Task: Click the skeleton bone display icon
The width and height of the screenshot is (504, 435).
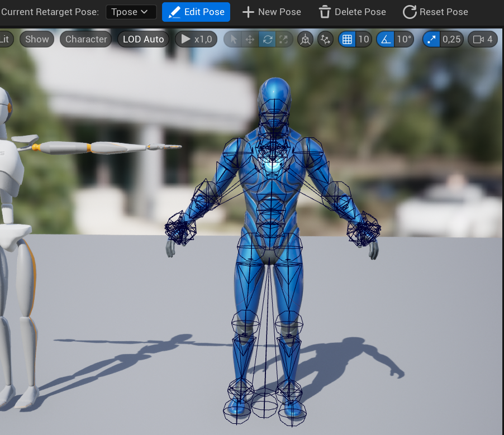Action: click(325, 39)
